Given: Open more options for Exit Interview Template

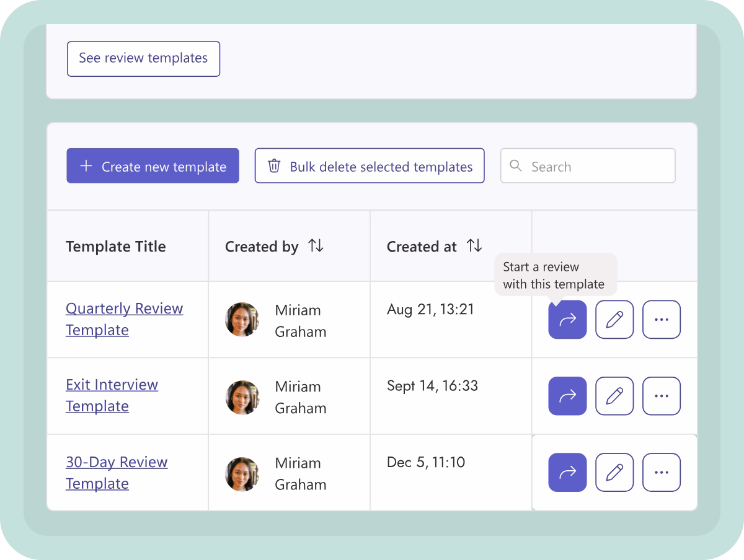Looking at the screenshot, I should click(661, 396).
